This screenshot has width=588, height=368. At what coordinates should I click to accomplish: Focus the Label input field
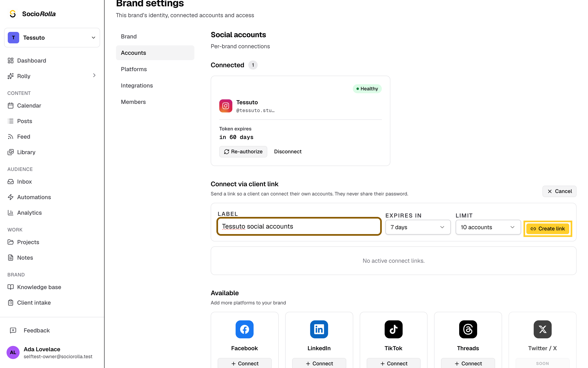(x=299, y=226)
